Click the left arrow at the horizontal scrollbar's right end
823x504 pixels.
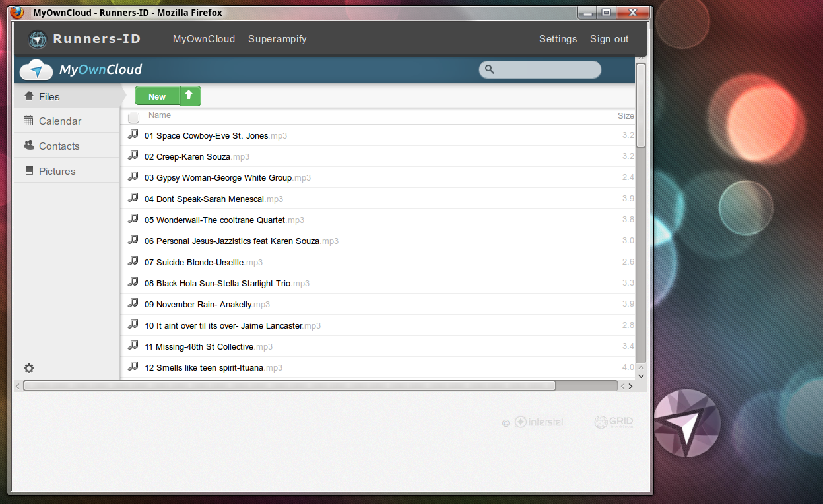click(x=622, y=386)
